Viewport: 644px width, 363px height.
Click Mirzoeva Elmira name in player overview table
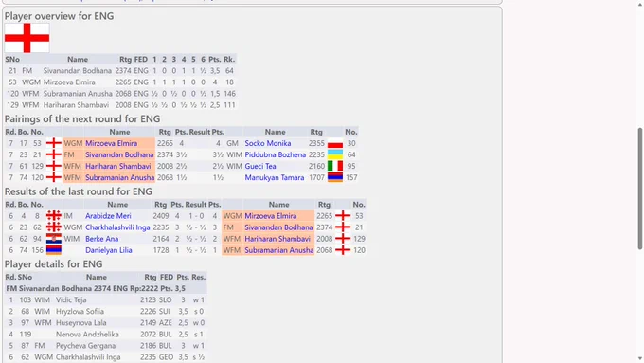69,82
